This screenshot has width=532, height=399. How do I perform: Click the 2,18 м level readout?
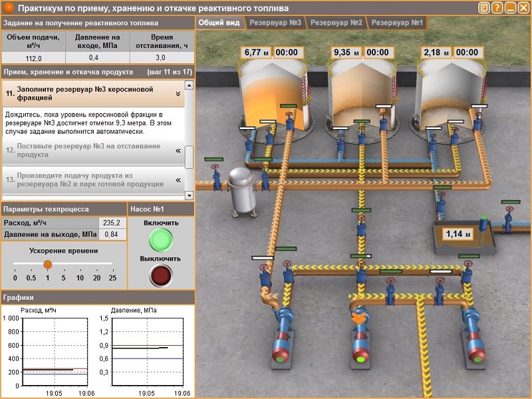click(436, 53)
